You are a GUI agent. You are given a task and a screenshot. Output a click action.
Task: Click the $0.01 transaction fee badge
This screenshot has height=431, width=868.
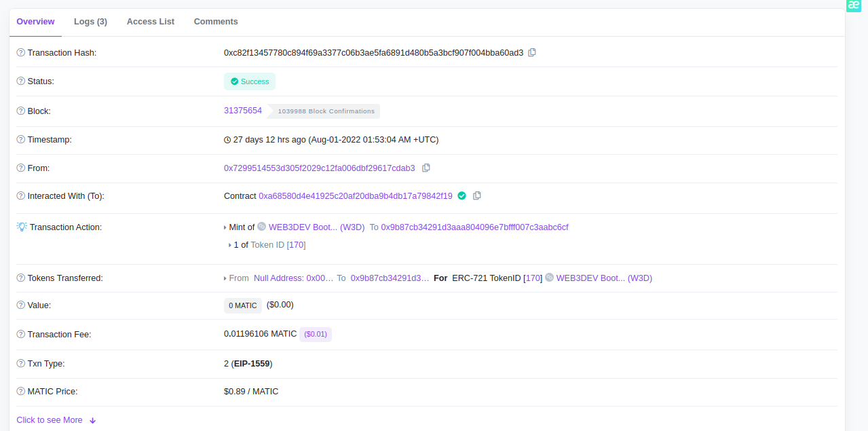click(316, 335)
